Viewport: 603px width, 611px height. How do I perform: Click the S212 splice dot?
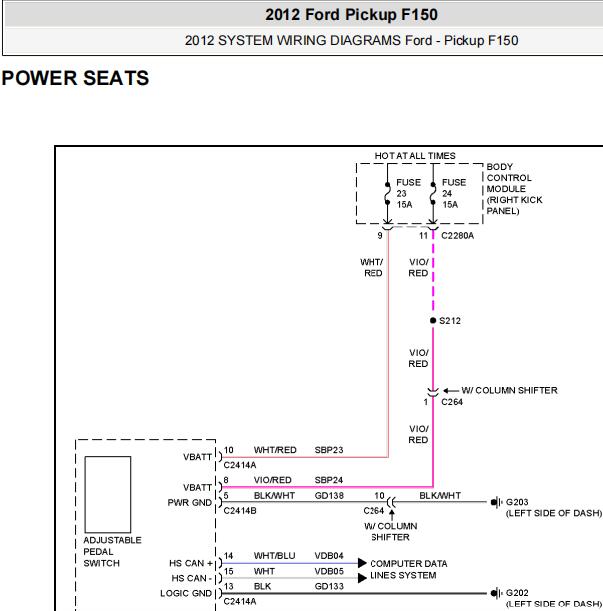(x=433, y=320)
